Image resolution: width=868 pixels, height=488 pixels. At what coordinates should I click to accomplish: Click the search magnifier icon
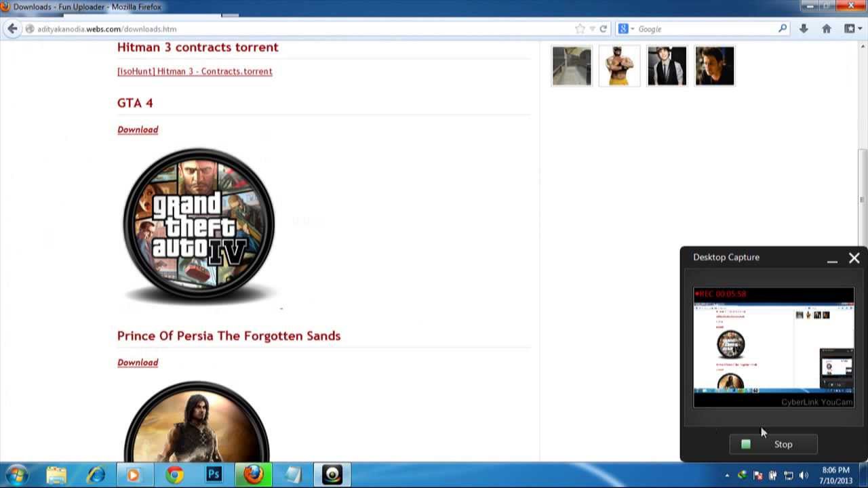[x=783, y=28]
